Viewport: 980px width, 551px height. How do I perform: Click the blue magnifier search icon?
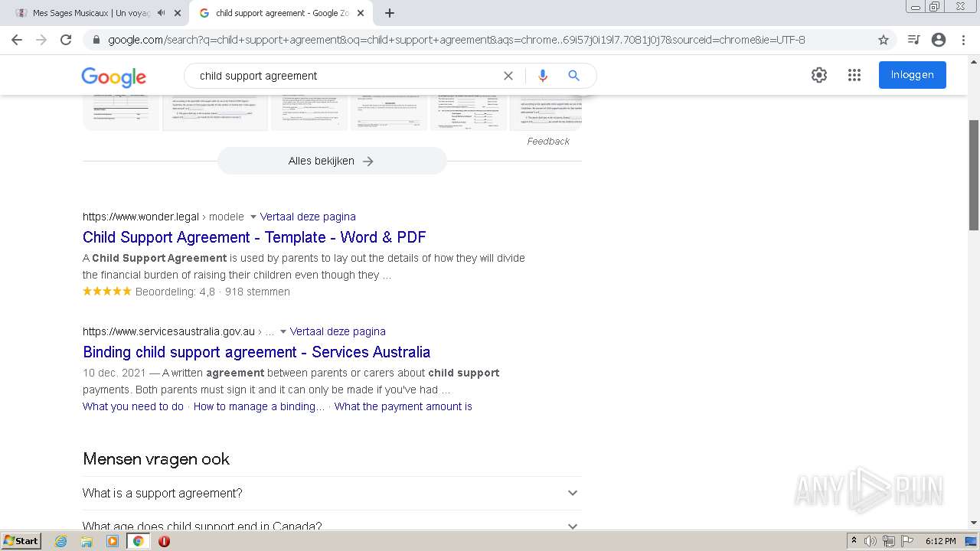(x=573, y=76)
